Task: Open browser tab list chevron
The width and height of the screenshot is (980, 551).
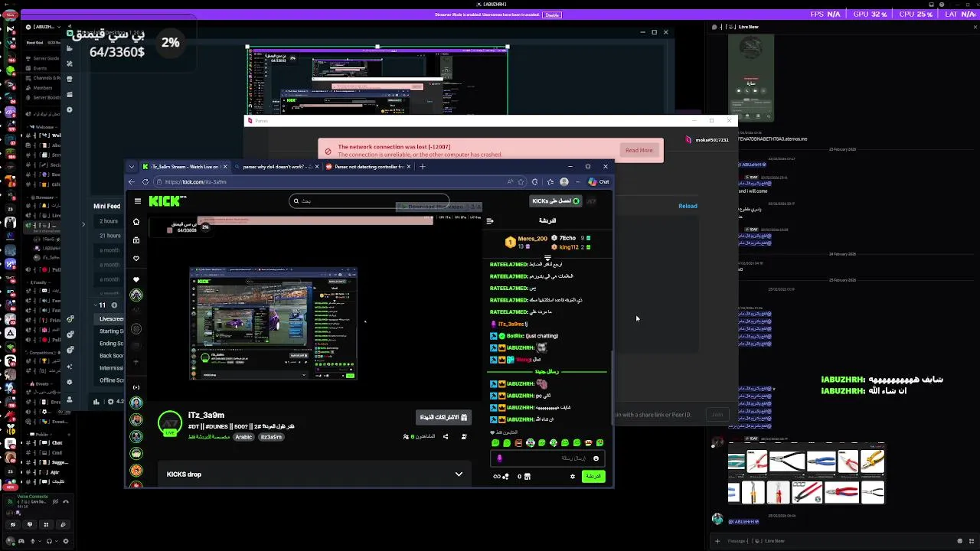Action: 132,166
